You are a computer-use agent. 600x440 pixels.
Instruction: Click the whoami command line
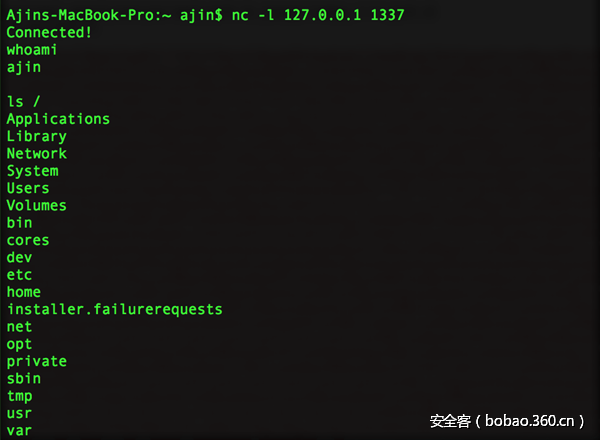[32, 50]
